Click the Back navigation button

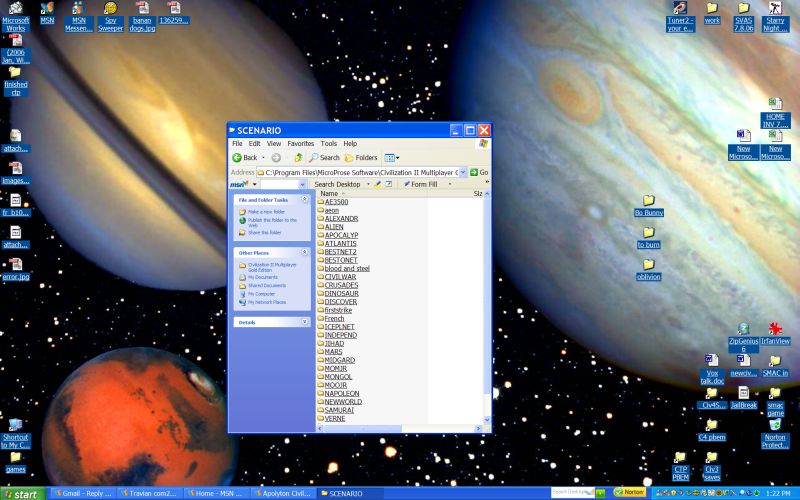(x=246, y=157)
